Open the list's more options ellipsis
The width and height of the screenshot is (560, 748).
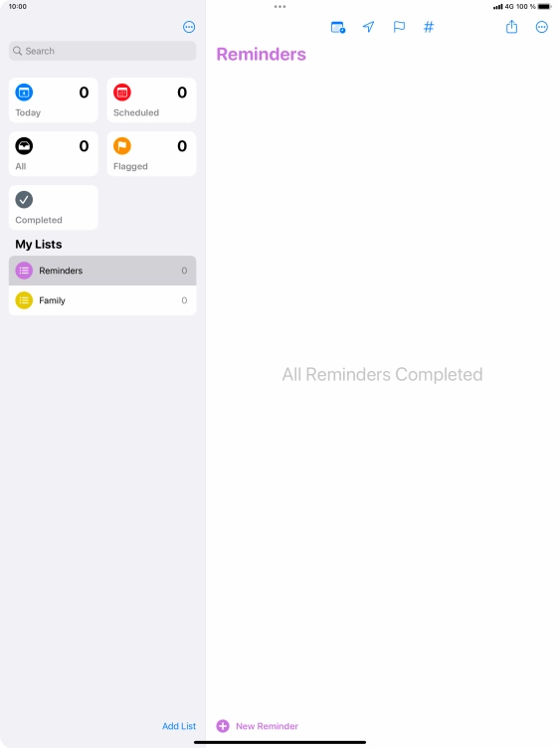click(x=541, y=27)
